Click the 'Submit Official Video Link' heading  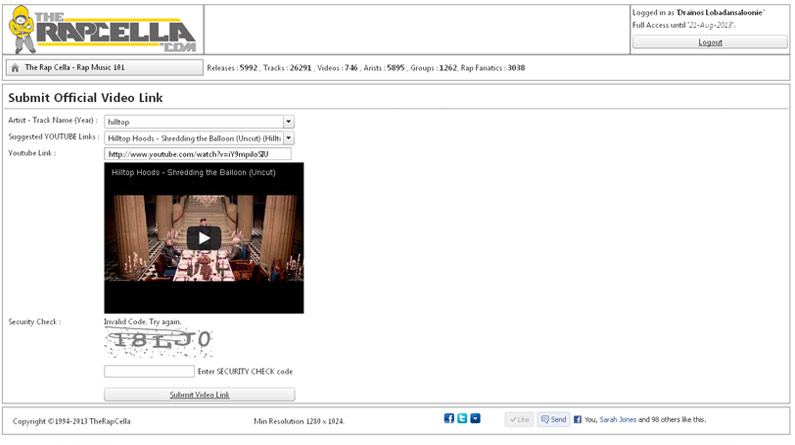tap(85, 98)
